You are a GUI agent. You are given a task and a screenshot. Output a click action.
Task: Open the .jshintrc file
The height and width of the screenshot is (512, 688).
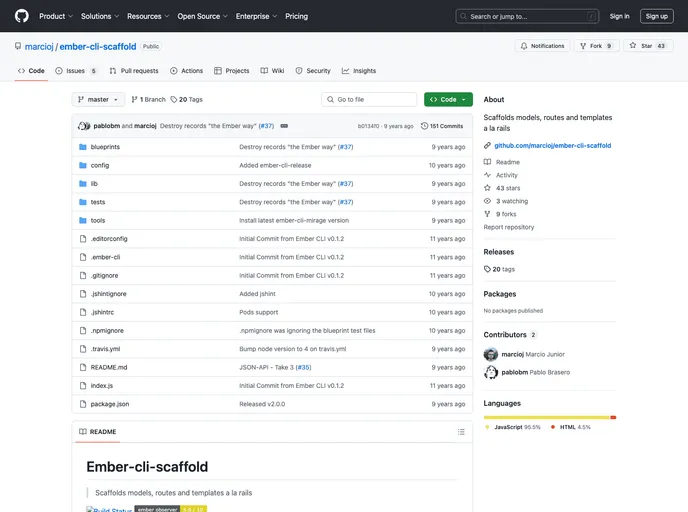click(x=102, y=312)
